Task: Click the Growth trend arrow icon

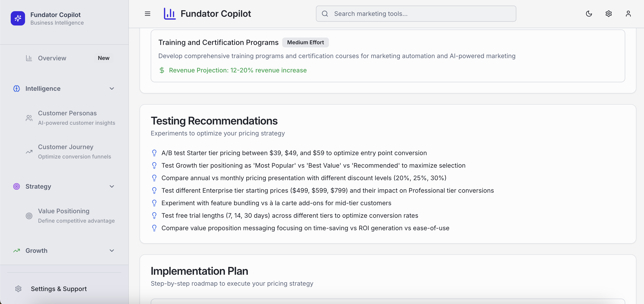Action: pyautogui.click(x=17, y=251)
